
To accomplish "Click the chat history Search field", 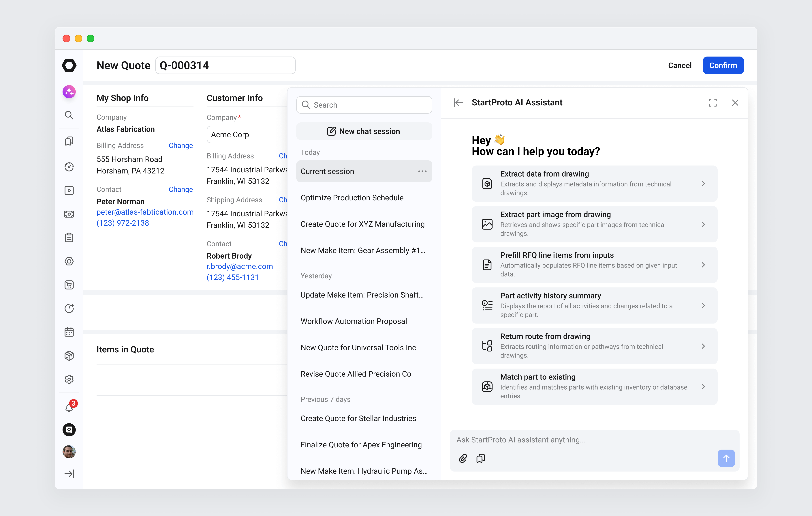I will coord(364,105).
